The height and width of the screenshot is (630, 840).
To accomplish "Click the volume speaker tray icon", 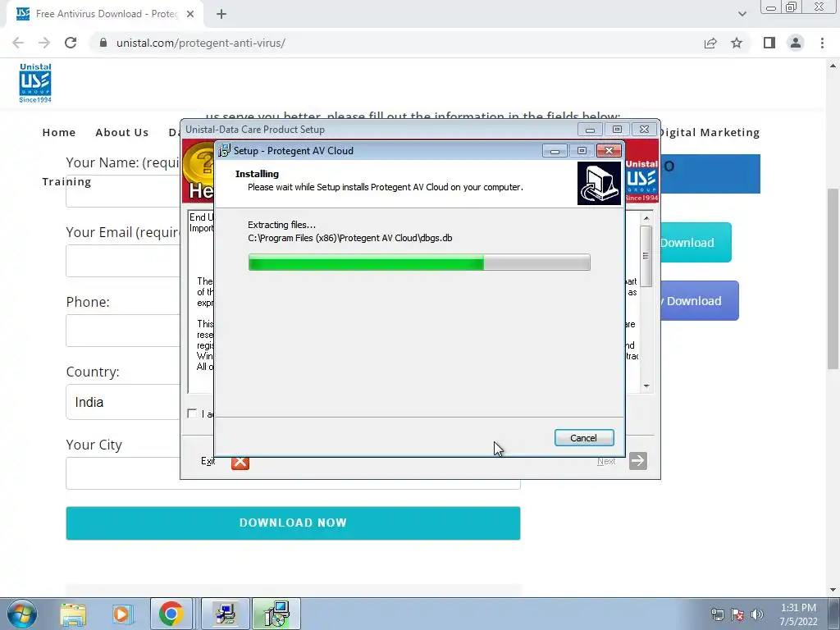I will (x=757, y=614).
